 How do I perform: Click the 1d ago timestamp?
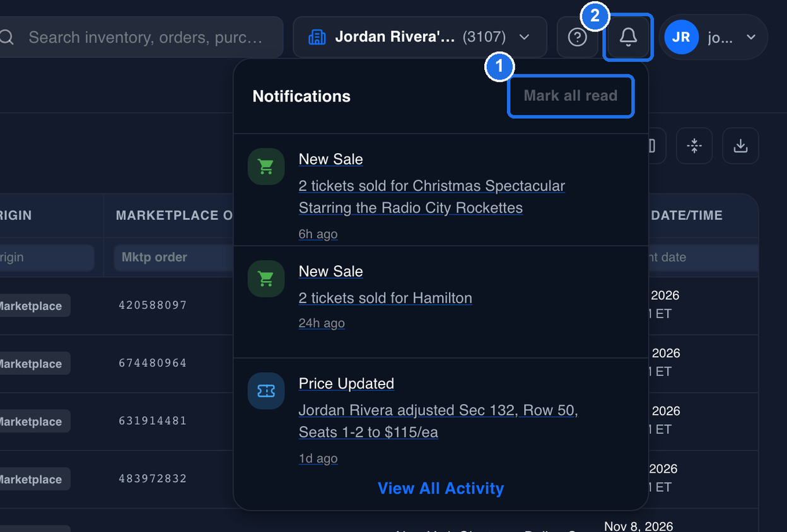click(x=318, y=458)
